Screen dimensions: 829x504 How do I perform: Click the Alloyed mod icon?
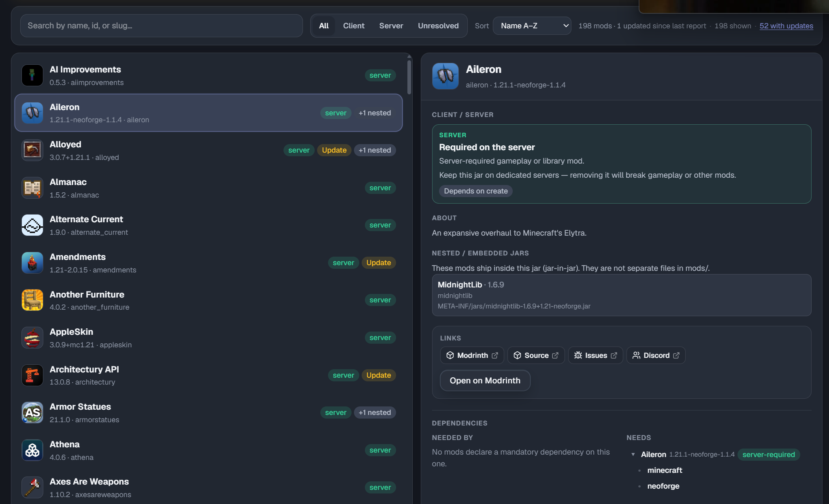[32, 150]
